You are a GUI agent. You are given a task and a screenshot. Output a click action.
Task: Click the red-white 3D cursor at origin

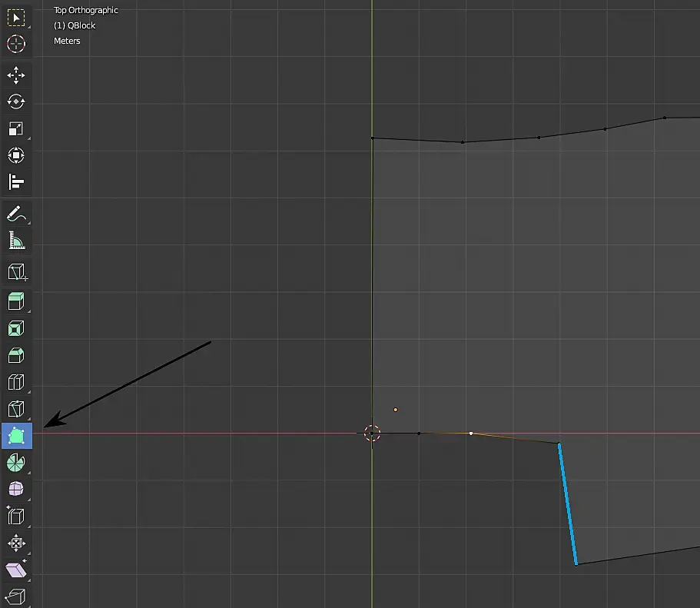(372, 433)
